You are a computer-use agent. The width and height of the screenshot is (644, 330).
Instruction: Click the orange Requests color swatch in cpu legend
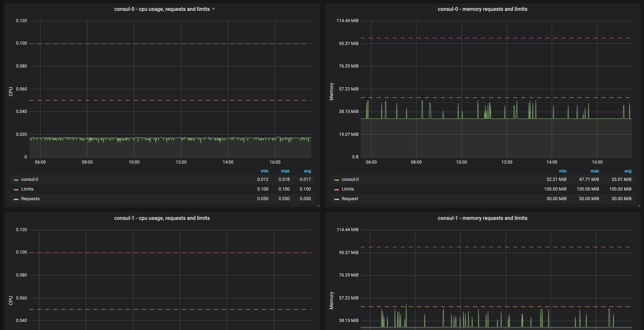(x=16, y=199)
